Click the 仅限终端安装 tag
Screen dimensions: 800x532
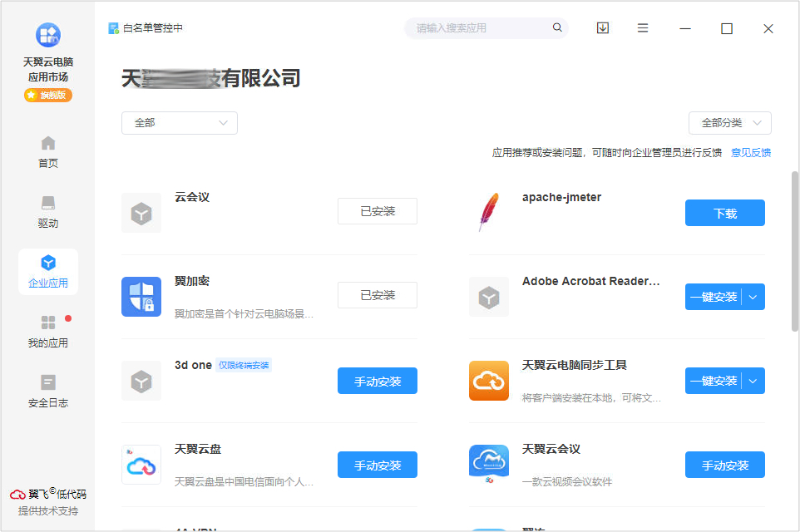pyautogui.click(x=244, y=365)
